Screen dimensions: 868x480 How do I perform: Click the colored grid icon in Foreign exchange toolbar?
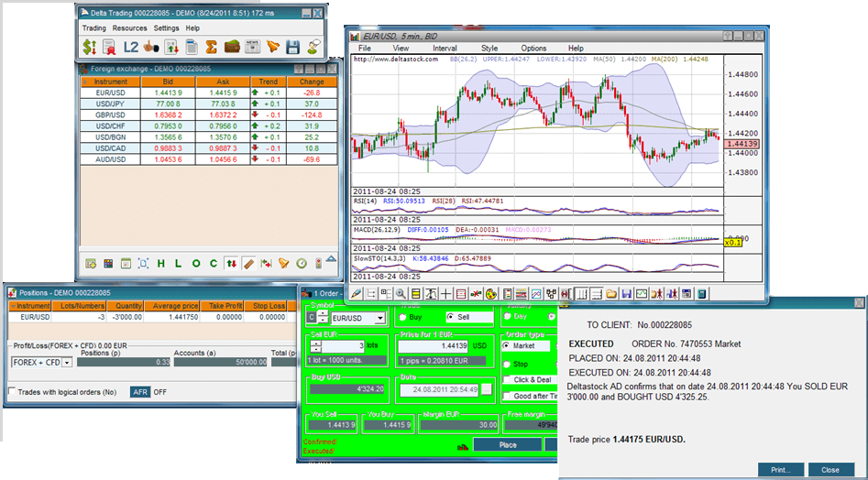pyautogui.click(x=108, y=264)
